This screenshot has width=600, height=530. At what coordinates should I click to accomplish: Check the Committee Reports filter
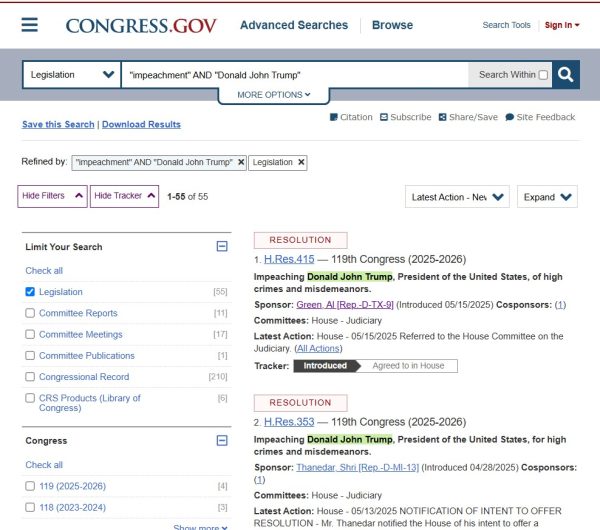(x=30, y=313)
